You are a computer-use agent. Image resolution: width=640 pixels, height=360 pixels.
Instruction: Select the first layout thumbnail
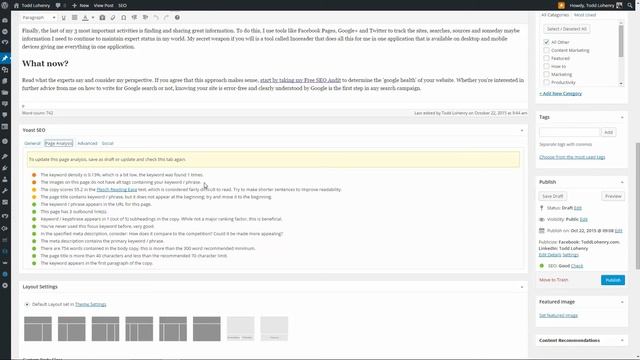click(x=38, y=329)
